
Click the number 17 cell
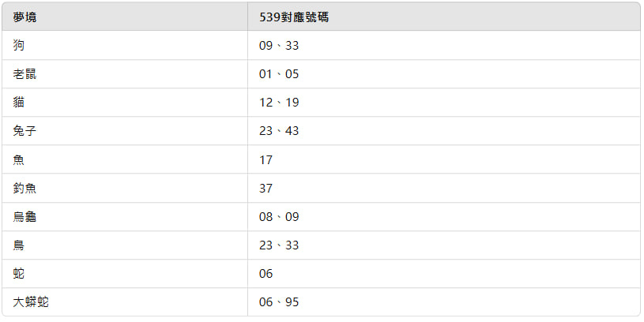click(x=266, y=160)
